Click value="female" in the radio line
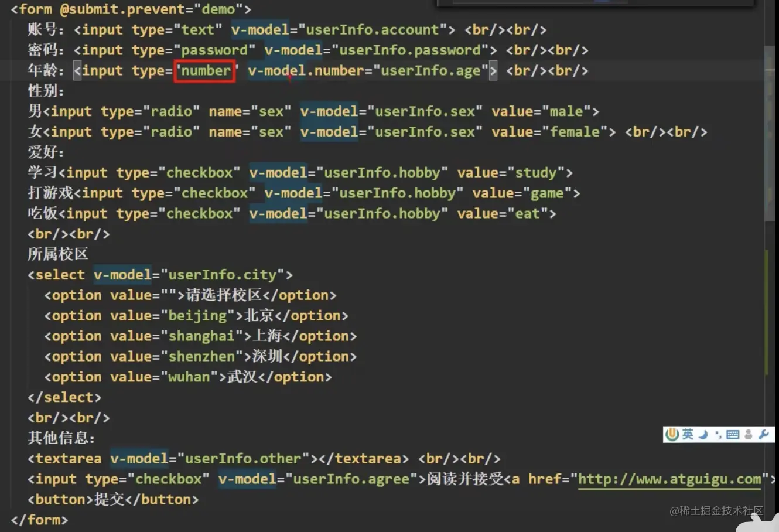The height and width of the screenshot is (532, 779). point(549,132)
